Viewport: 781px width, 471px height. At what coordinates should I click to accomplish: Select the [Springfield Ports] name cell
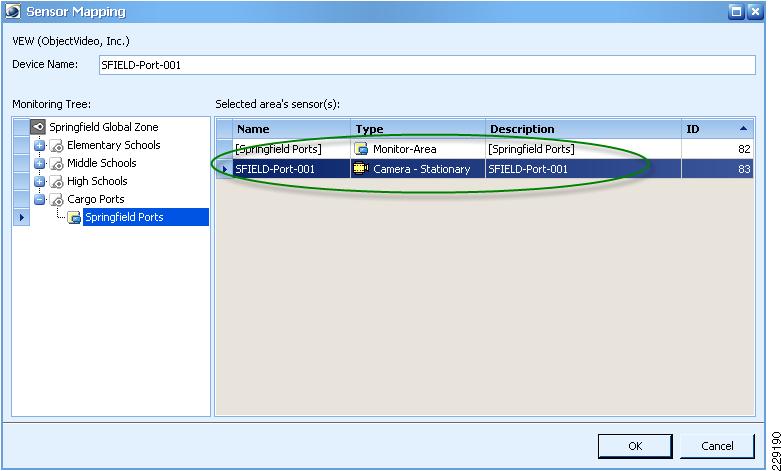(x=291, y=149)
